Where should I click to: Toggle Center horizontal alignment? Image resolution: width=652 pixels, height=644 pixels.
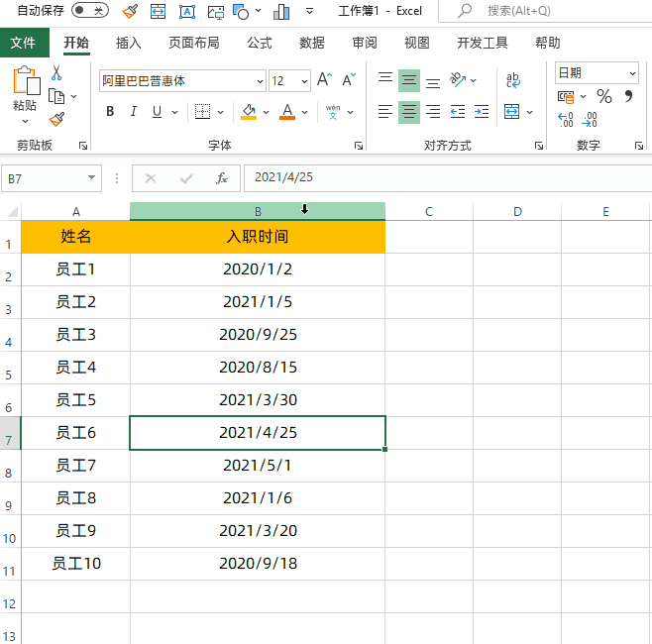click(409, 112)
